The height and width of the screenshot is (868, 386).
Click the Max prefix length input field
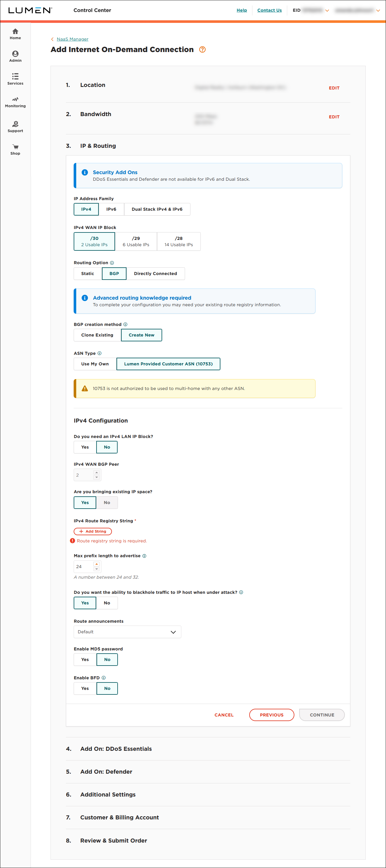84,566
